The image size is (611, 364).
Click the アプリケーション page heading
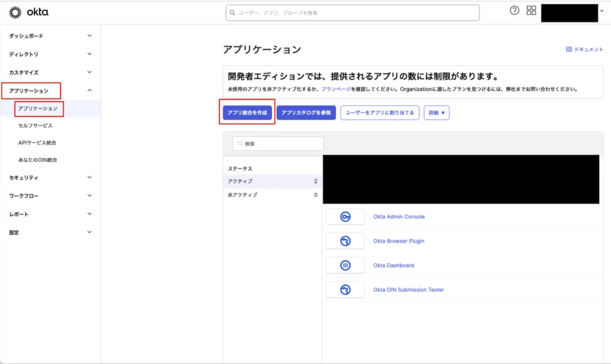tap(262, 50)
